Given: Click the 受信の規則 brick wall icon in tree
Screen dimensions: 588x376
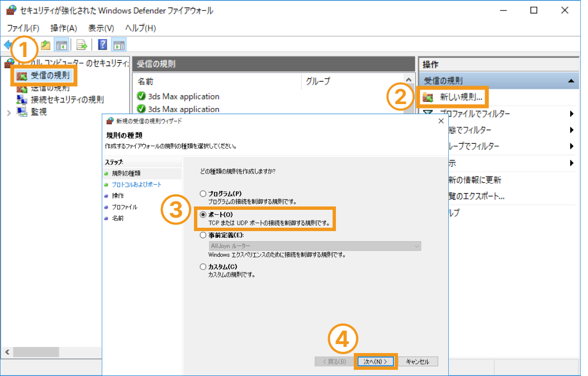Looking at the screenshot, I should [x=22, y=76].
